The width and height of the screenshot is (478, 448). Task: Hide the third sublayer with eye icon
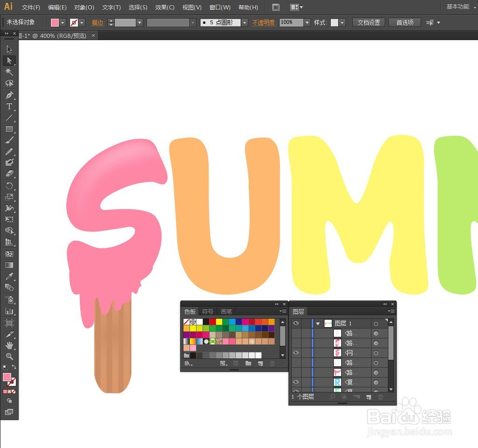click(296, 352)
